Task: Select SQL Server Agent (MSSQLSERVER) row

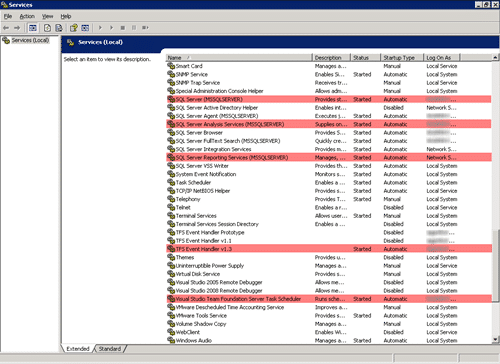Action: pos(329,116)
